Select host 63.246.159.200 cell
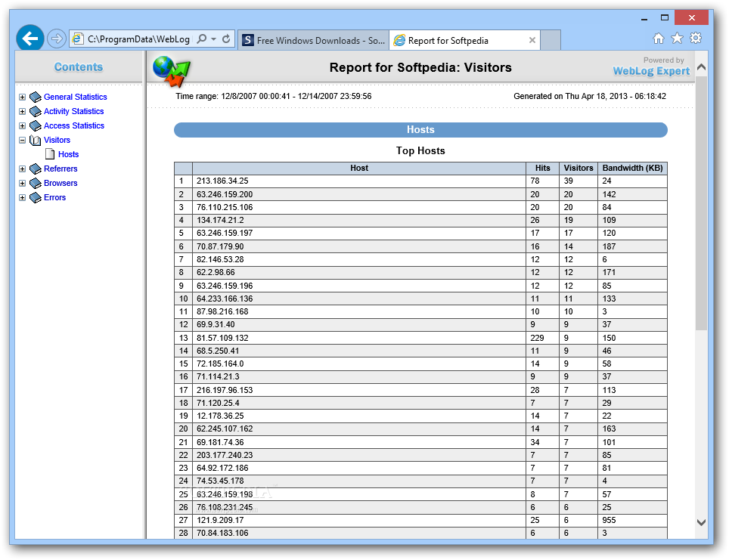Screen dimensions: 729x560 [359, 194]
